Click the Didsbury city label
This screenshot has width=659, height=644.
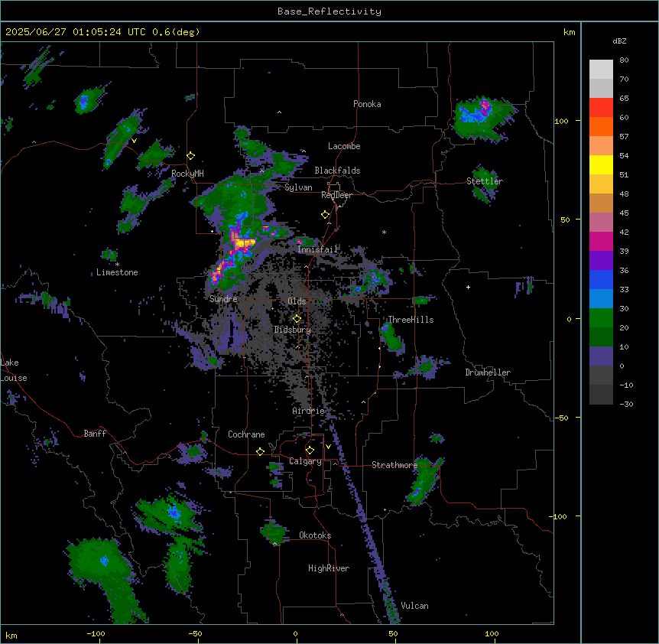[x=293, y=330]
